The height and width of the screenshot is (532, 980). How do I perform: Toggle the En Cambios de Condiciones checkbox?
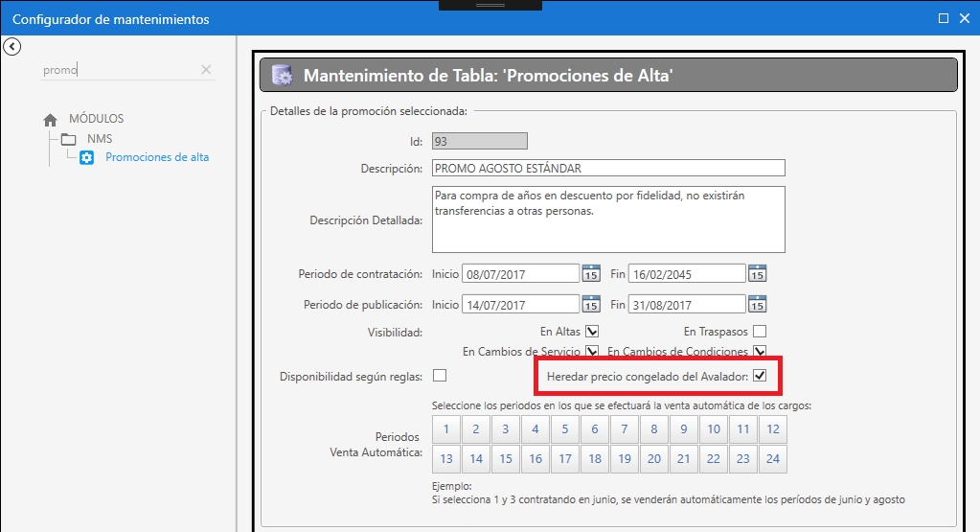pyautogui.click(x=760, y=352)
